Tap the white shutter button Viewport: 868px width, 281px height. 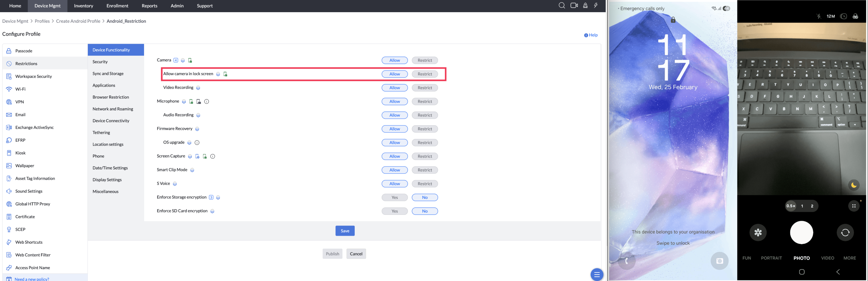tap(802, 232)
